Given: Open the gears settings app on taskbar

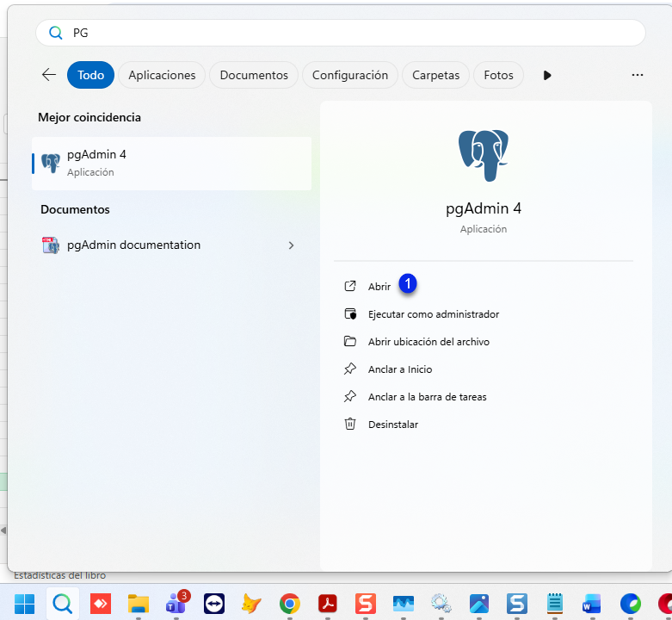Looking at the screenshot, I should (x=441, y=604).
